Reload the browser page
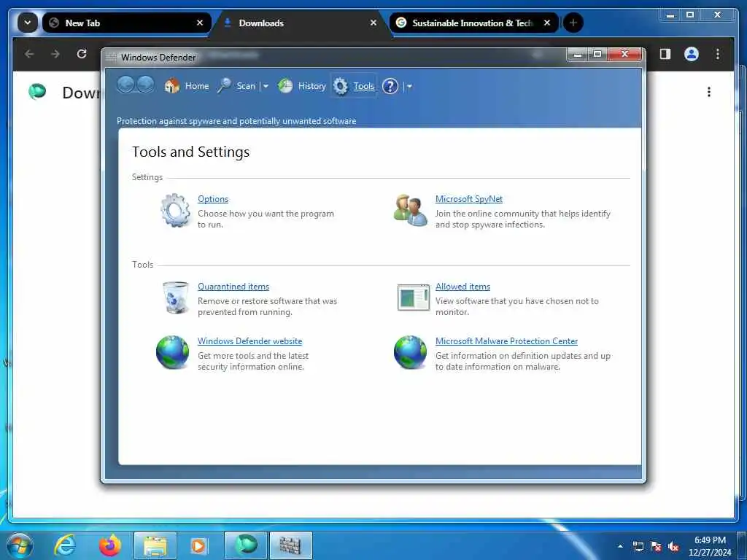747x560 pixels. [x=82, y=54]
